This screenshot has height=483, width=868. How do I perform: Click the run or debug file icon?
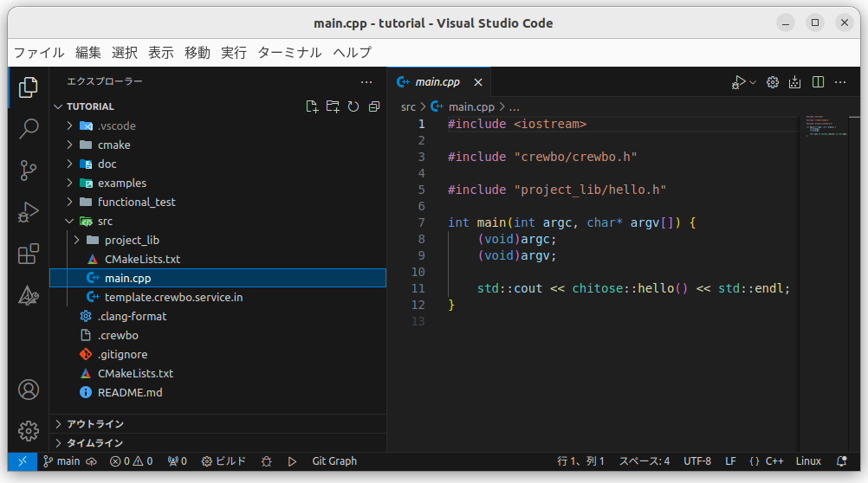pyautogui.click(x=738, y=82)
